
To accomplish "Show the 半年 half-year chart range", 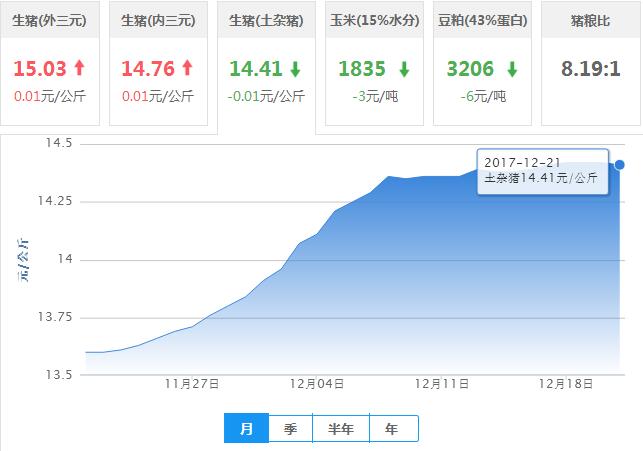I will pyautogui.click(x=341, y=428).
